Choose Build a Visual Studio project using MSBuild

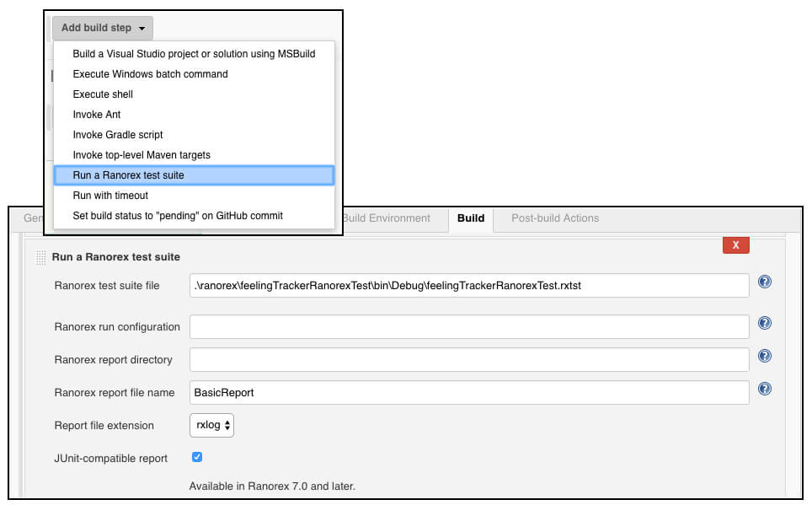[x=194, y=54]
